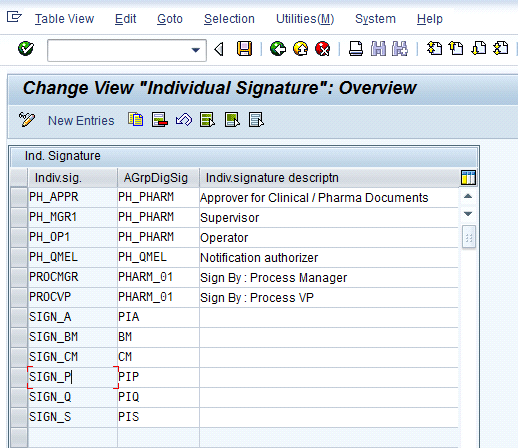The height and width of the screenshot is (448, 518).
Task: Click the Print icon in toolbar
Action: click(x=356, y=49)
